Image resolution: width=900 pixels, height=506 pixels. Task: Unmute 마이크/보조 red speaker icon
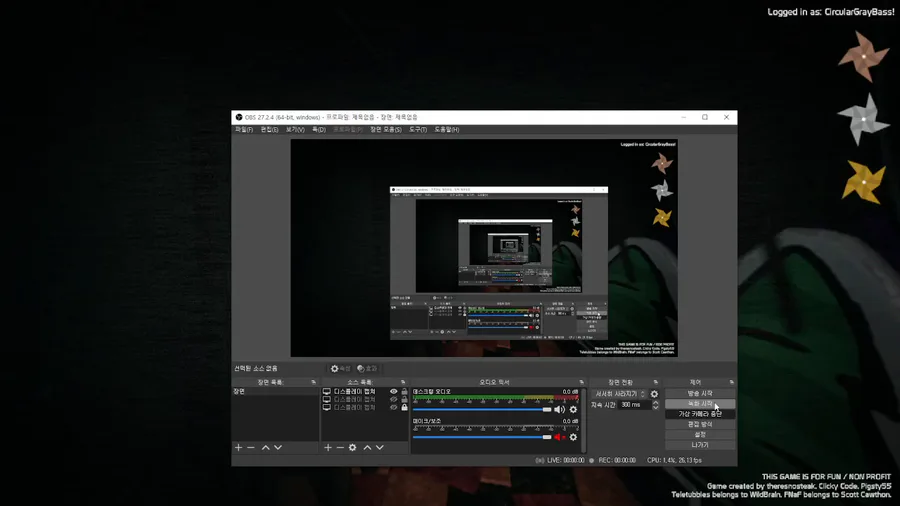click(x=559, y=437)
